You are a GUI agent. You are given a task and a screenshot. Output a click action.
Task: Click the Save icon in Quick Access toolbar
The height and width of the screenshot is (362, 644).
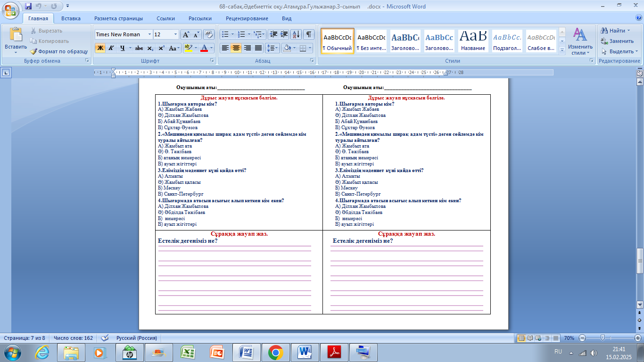click(28, 7)
